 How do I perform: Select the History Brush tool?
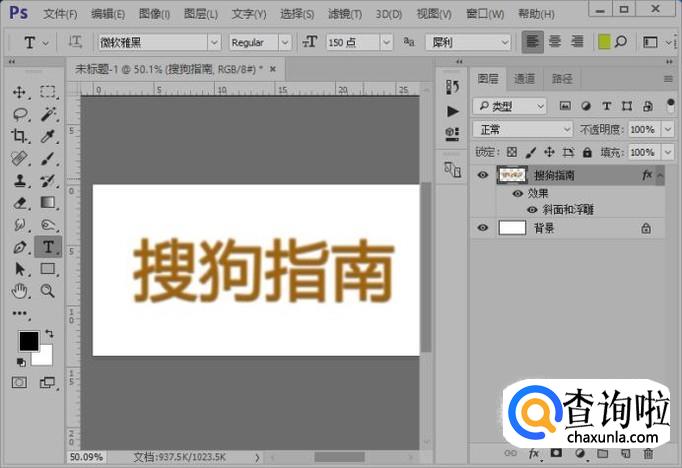48,181
